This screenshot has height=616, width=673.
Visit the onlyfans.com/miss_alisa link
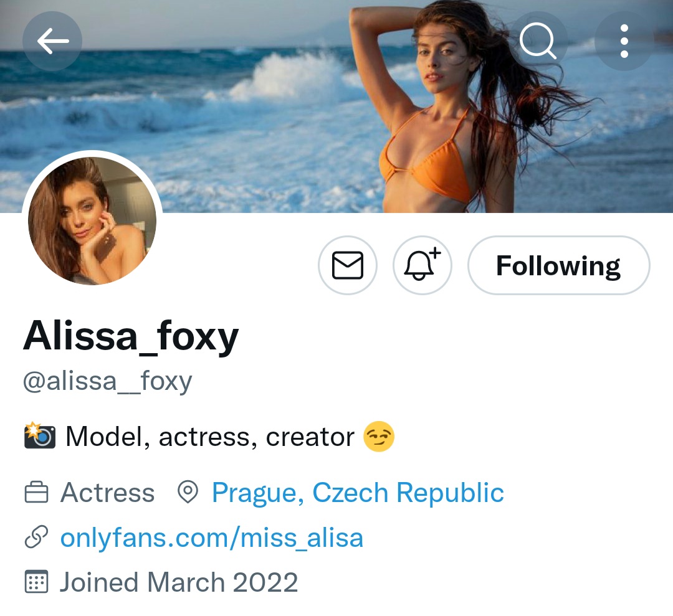212,538
